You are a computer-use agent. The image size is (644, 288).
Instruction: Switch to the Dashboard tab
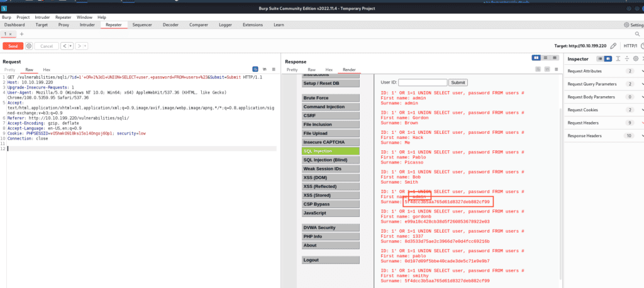(14, 25)
